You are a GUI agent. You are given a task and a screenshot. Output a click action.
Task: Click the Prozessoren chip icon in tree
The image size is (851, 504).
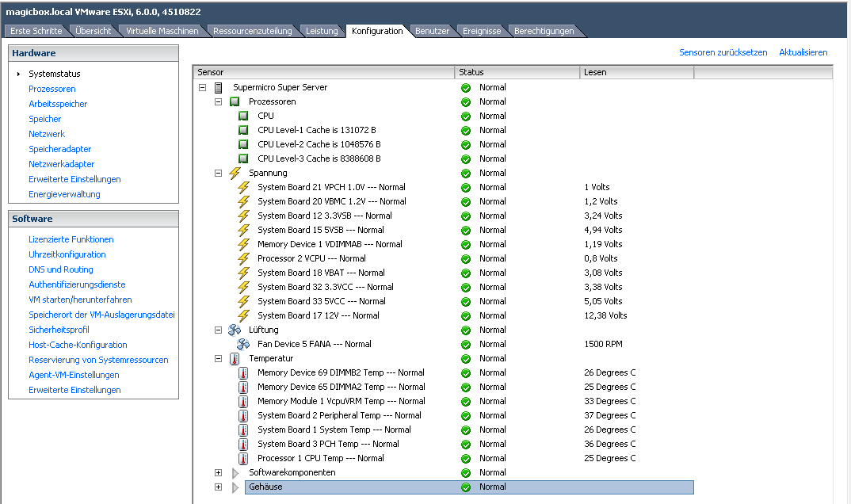pyautogui.click(x=235, y=101)
